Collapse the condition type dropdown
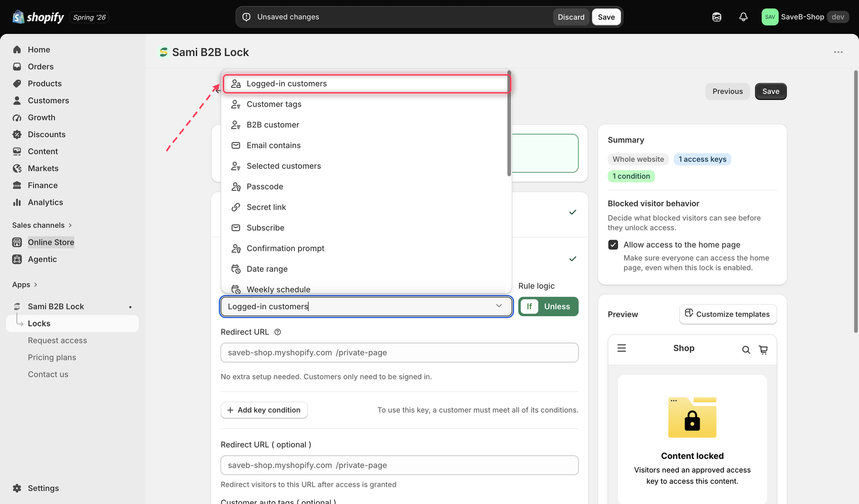Viewport: 859px width, 504px height. click(499, 306)
